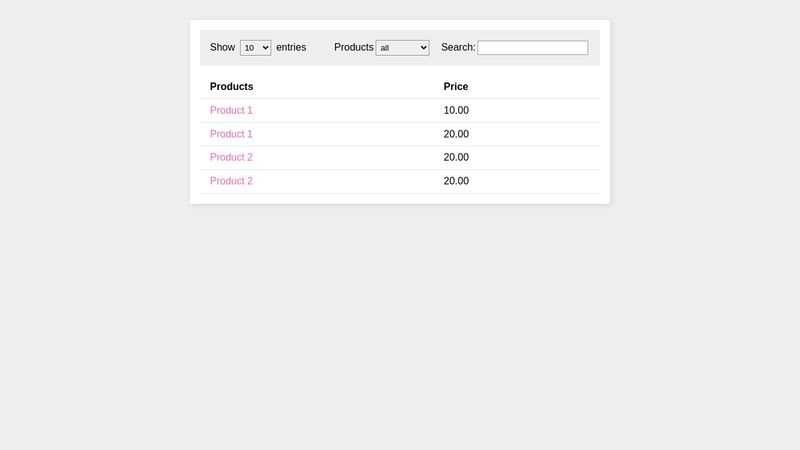
Task: Click the "entries" label text
Action: [x=291, y=47]
